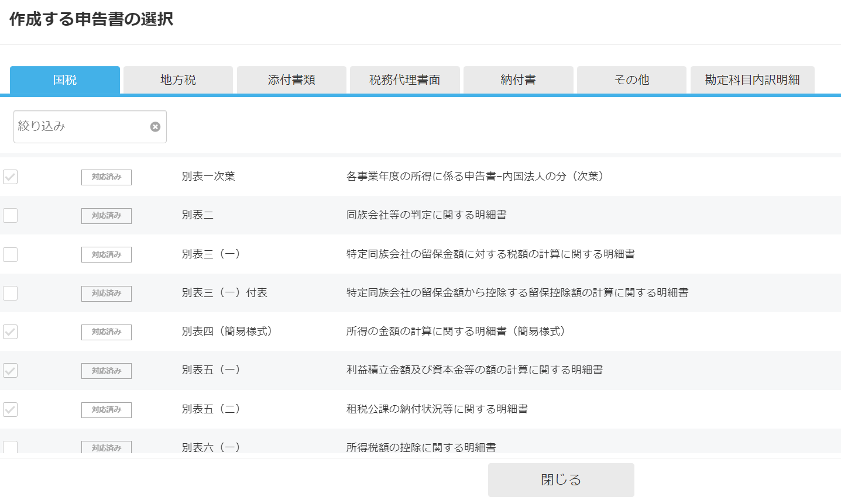Click 対応済み badge in 別表三（一）付表 row

tap(107, 294)
